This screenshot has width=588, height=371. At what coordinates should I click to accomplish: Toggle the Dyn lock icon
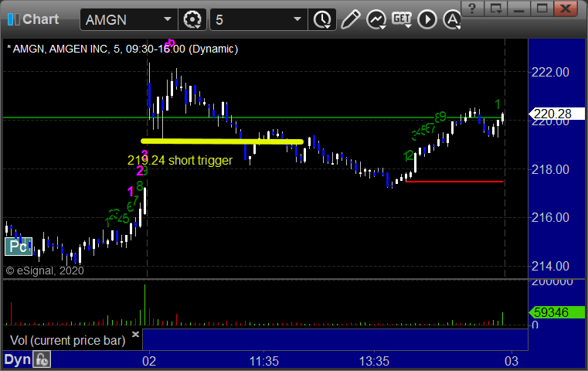pos(42,359)
